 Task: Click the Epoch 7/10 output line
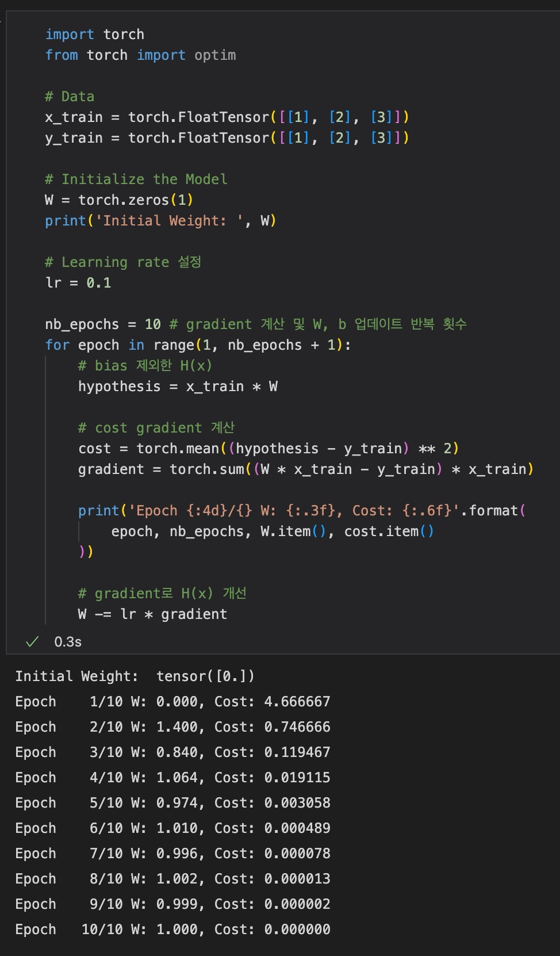point(172,854)
